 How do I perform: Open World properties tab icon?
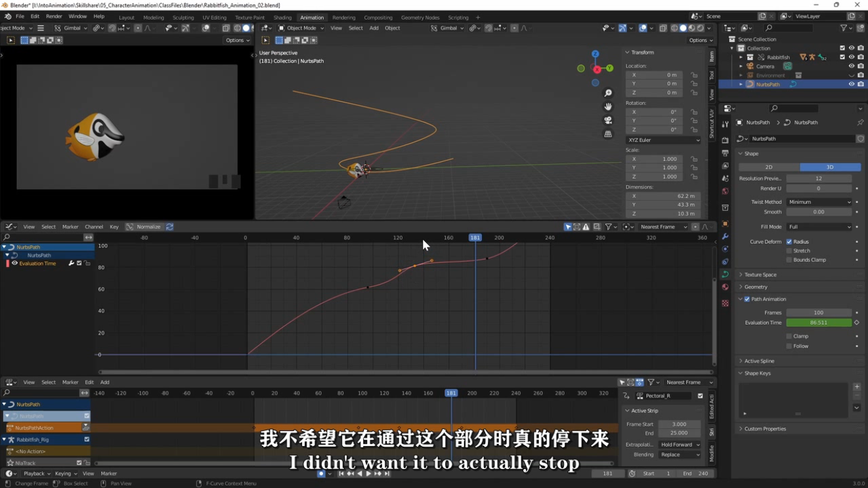tap(725, 191)
